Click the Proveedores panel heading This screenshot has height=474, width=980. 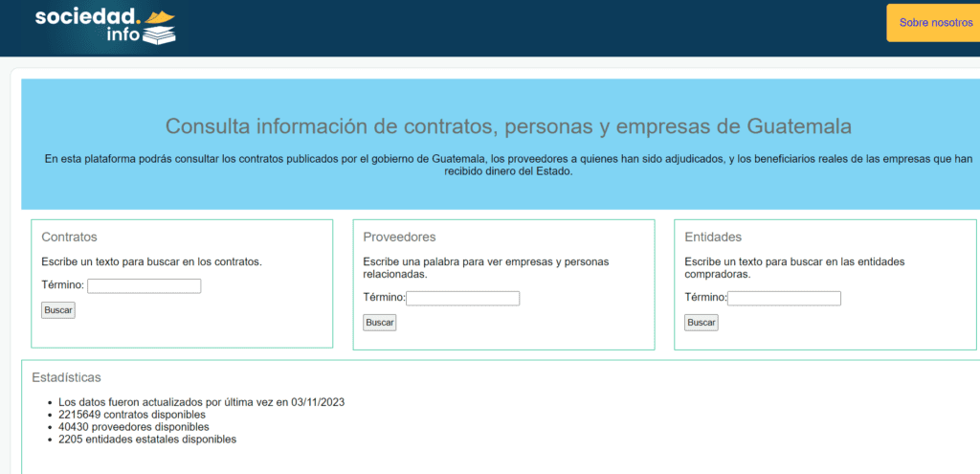pos(399,237)
